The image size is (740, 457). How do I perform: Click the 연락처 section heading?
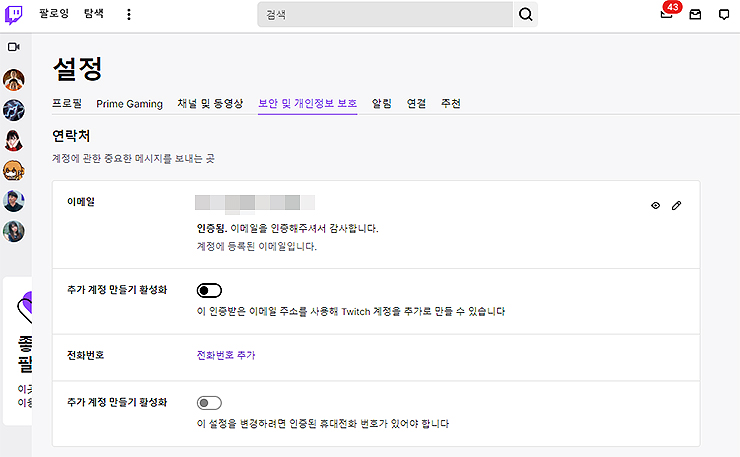tap(71, 136)
